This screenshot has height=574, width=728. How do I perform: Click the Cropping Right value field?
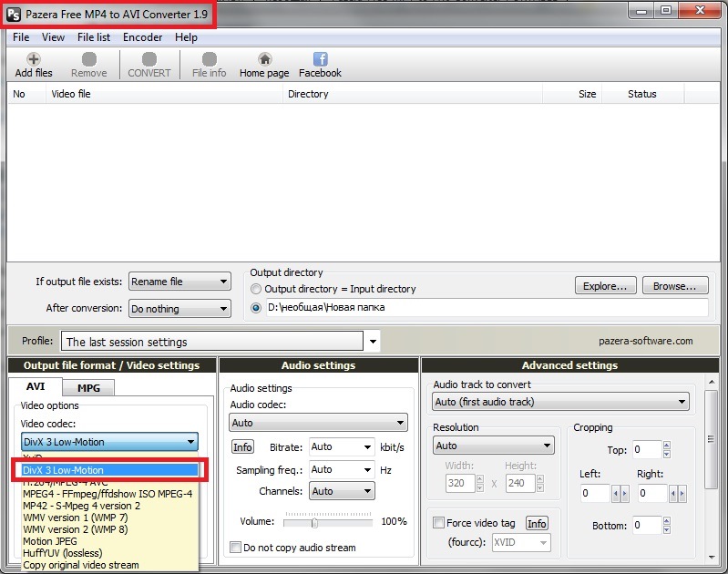pos(652,493)
